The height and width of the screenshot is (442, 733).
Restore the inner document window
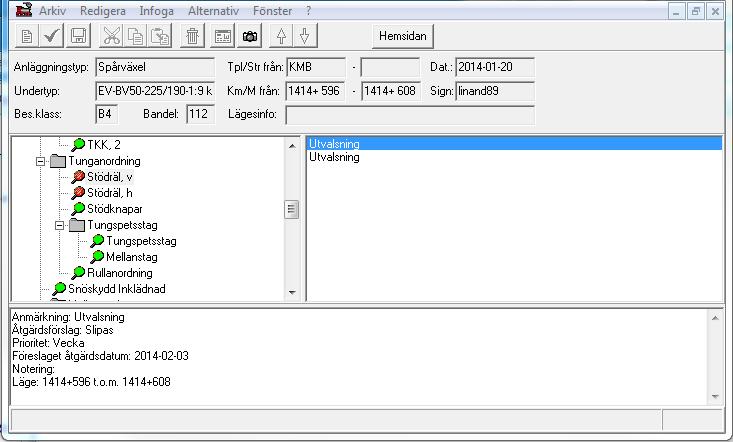696,11
